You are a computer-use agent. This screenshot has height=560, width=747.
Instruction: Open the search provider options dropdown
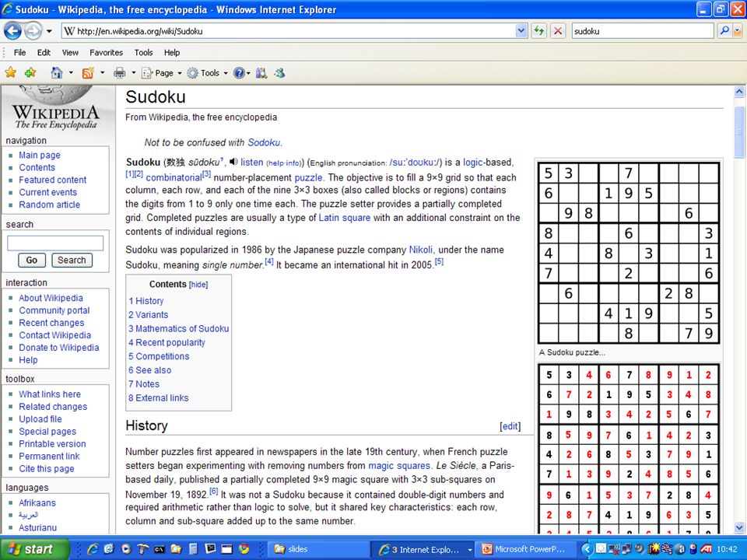[738, 31]
